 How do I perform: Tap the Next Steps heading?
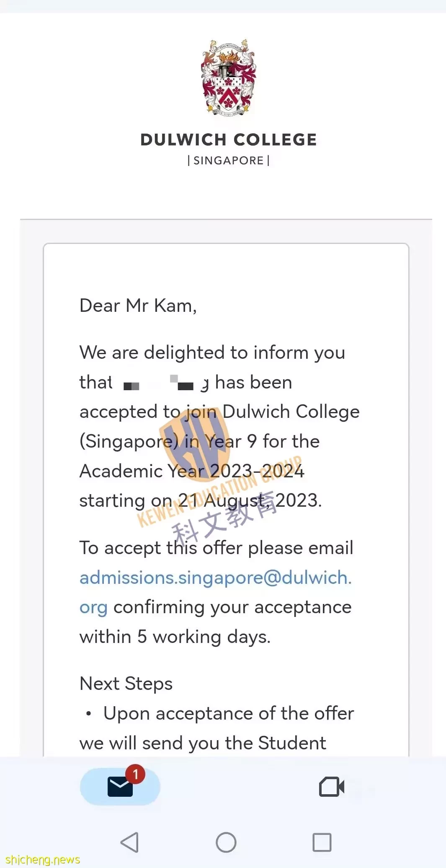pos(126,684)
